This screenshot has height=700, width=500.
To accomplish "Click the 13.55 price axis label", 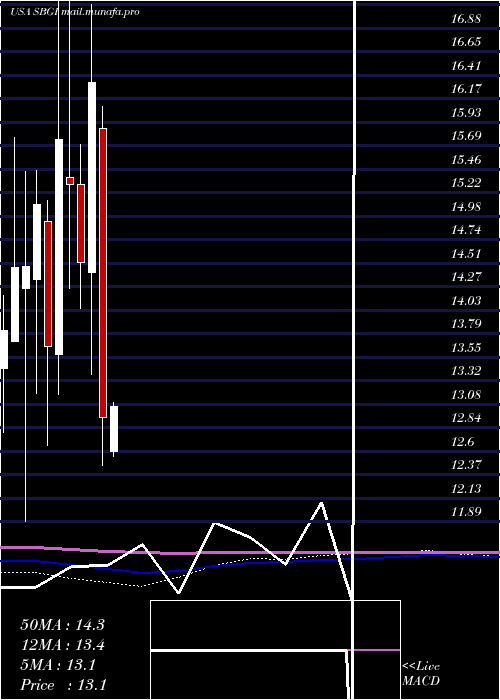I will (x=466, y=347).
